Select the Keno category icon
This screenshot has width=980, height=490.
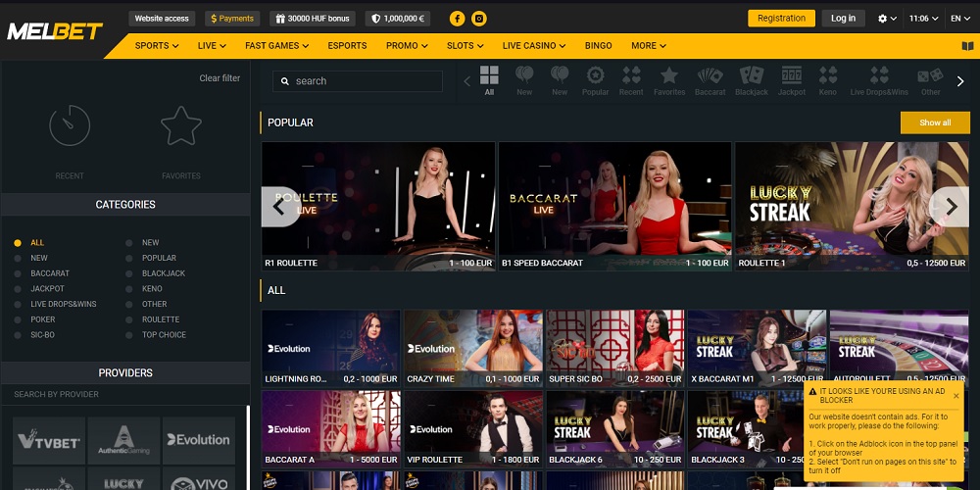coord(828,76)
